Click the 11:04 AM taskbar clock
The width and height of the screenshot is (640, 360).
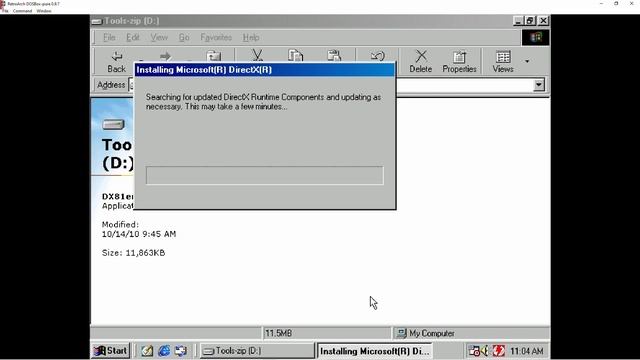[x=527, y=351]
